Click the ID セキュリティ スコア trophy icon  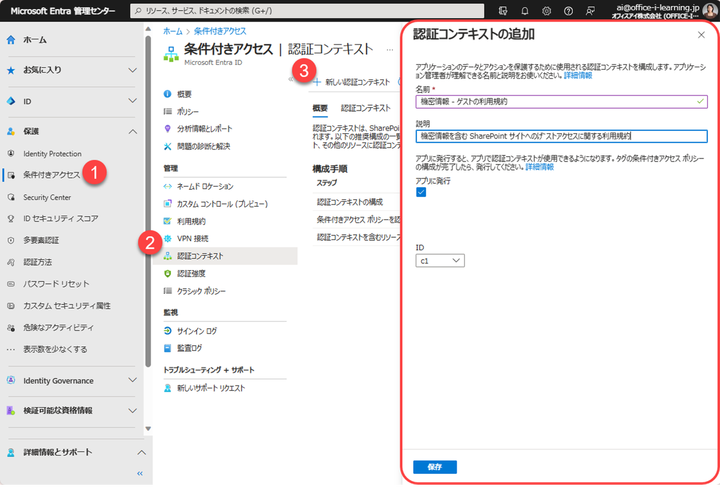[11, 218]
